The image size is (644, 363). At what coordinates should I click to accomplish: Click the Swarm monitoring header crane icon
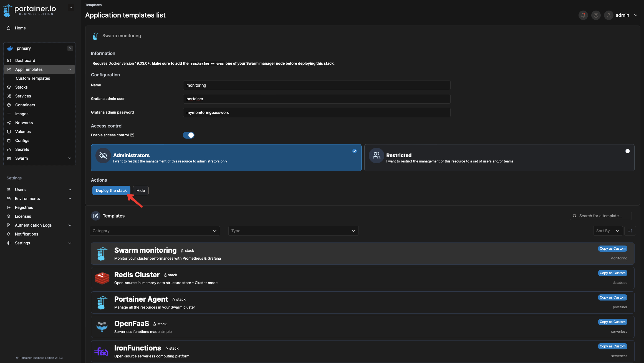(95, 36)
